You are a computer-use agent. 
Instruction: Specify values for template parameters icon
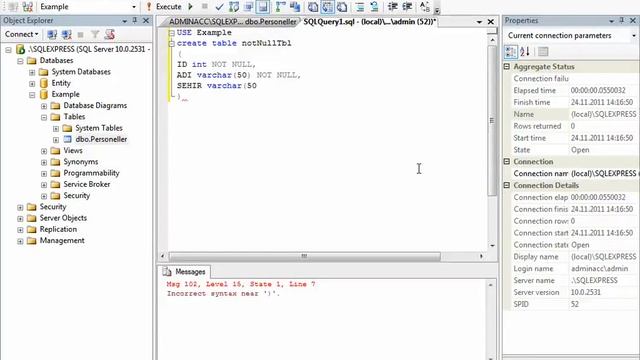point(424,7)
